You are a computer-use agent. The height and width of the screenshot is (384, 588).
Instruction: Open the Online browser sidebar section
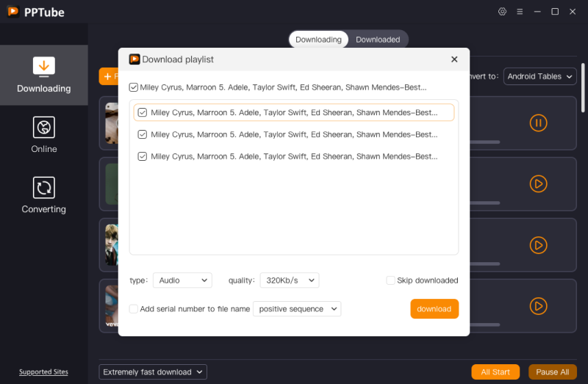44,135
